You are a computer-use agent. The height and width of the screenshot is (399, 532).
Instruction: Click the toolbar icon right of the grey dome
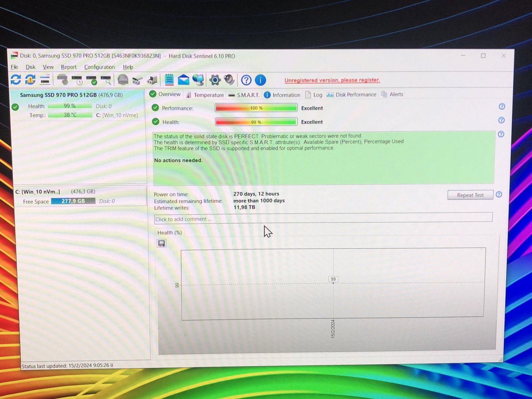(137, 80)
